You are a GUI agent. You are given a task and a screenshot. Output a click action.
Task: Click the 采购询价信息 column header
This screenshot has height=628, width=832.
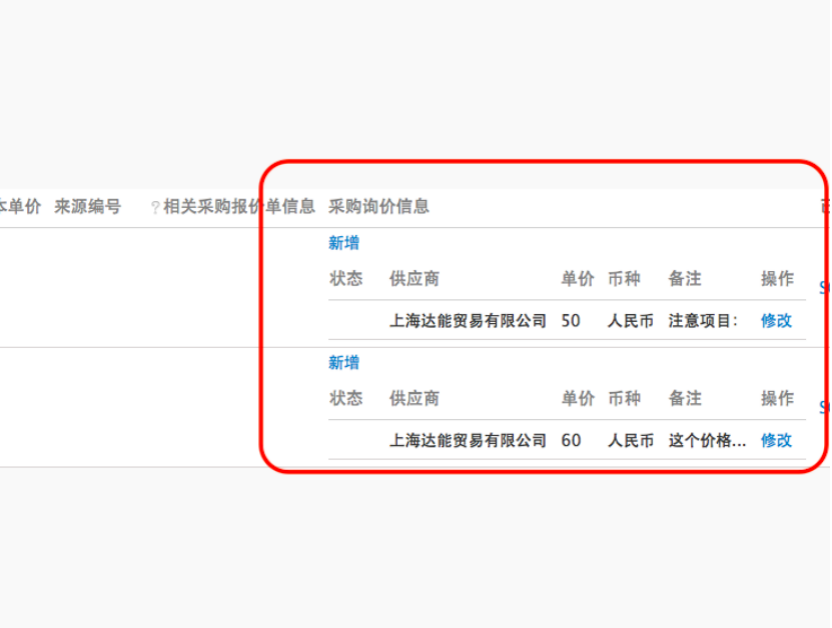tap(379, 207)
